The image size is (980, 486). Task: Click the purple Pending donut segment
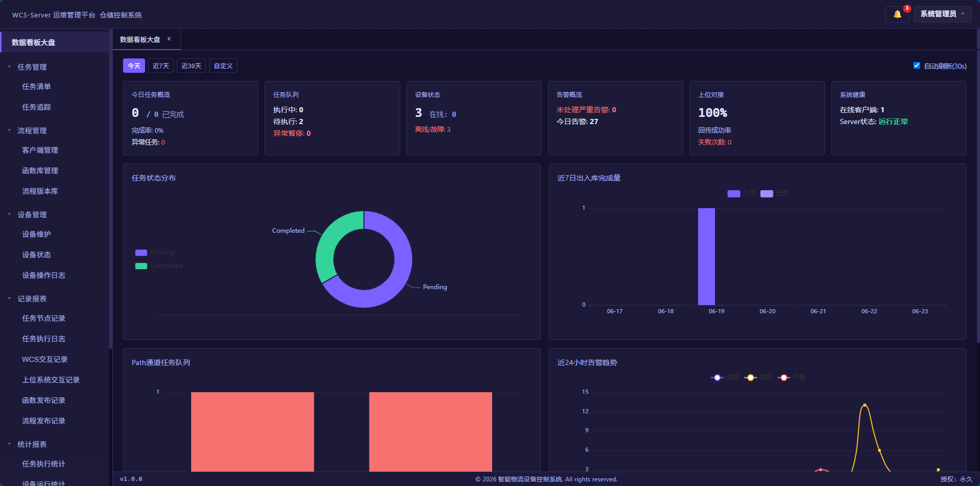[397, 279]
